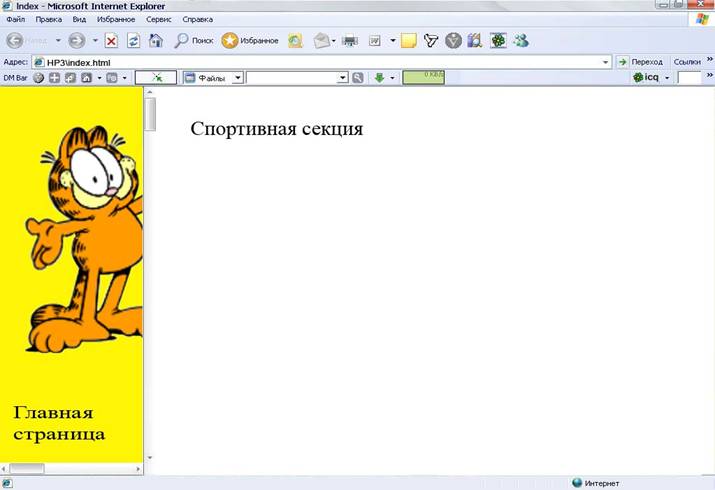Open the Правка menu
The height and width of the screenshot is (490, 715).
[x=49, y=20]
